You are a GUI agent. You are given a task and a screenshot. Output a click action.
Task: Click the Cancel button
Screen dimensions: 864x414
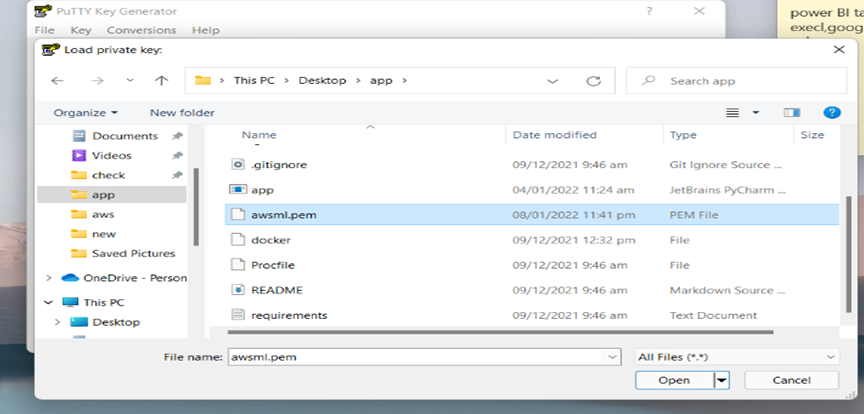tap(791, 380)
